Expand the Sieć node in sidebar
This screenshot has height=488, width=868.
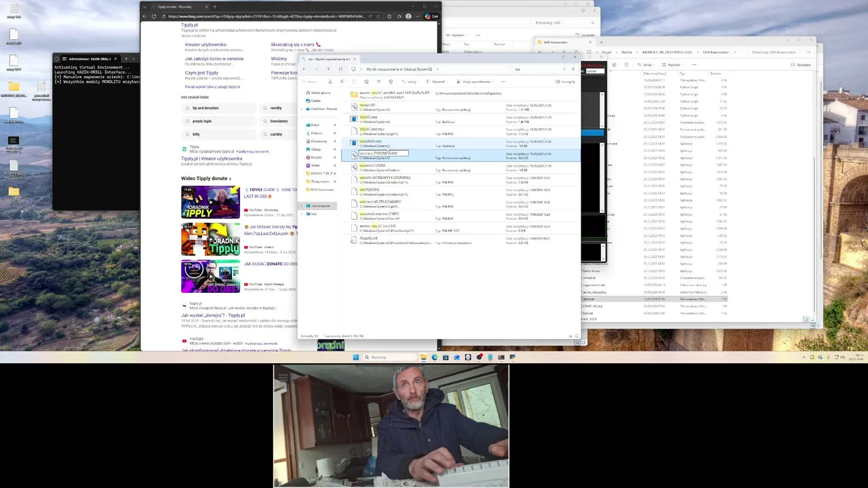[x=302, y=213]
